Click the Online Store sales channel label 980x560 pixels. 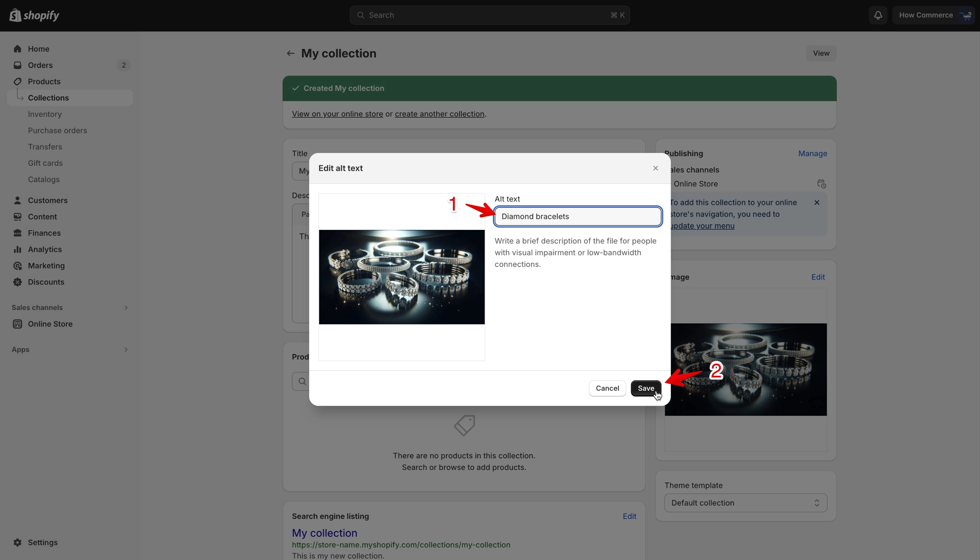point(696,184)
